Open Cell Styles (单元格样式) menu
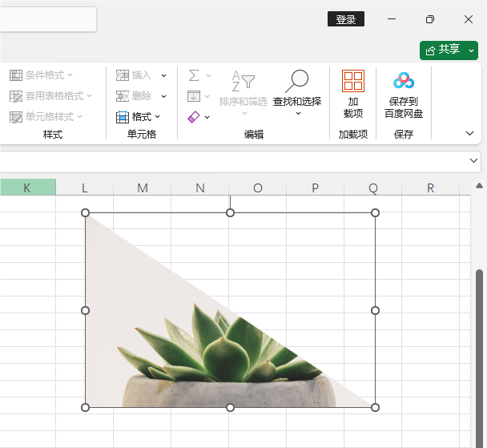 (46, 117)
